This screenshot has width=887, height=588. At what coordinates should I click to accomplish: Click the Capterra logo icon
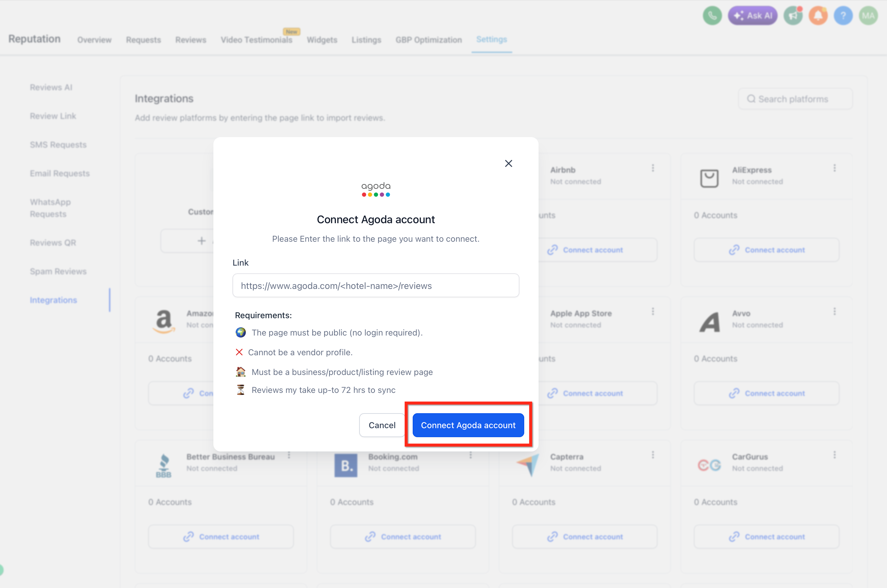click(528, 465)
